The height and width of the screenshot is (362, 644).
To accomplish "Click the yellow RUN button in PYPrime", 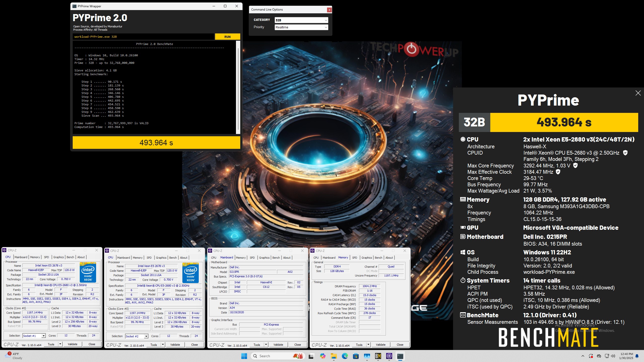I will pyautogui.click(x=227, y=37).
